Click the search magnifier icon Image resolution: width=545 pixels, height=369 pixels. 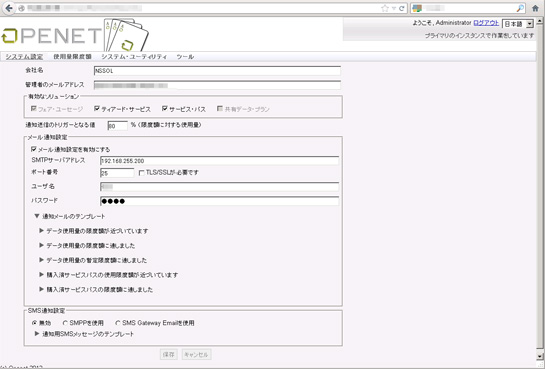point(520,8)
